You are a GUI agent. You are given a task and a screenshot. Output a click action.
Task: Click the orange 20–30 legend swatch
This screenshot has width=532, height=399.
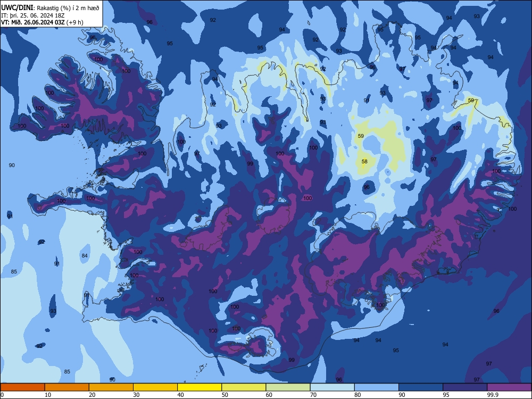tap(111, 387)
